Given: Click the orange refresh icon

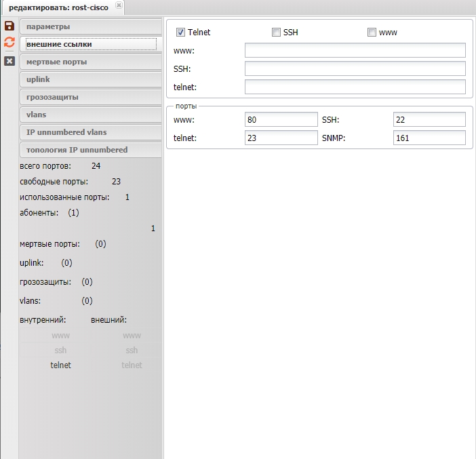Looking at the screenshot, I should pyautogui.click(x=9, y=43).
